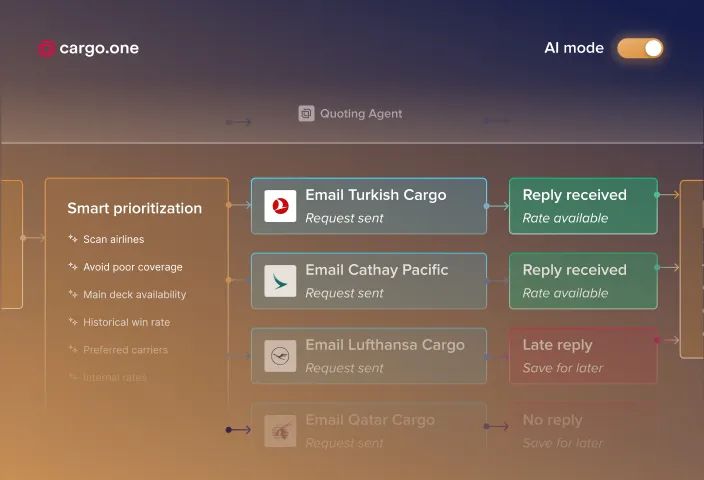Image resolution: width=704 pixels, height=480 pixels.
Task: Click the Quoting Agent icon
Action: click(306, 113)
